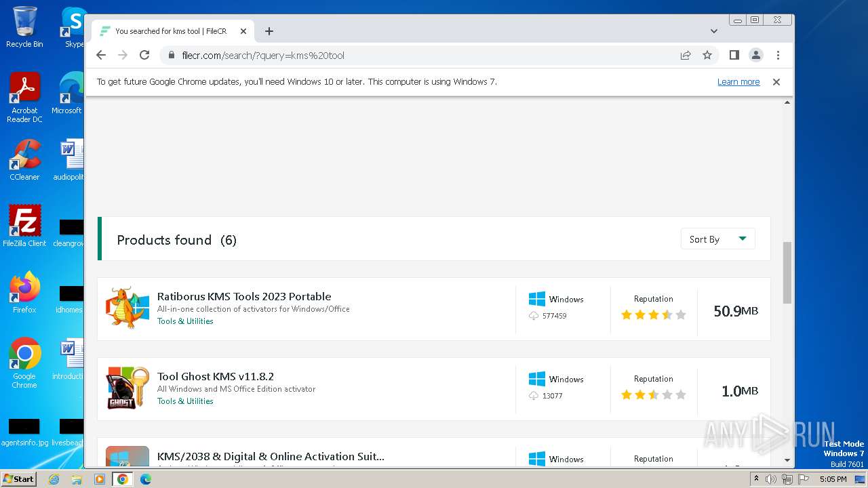Open the Microsoft Edge desktop shortcut

pyautogui.click(x=68, y=94)
